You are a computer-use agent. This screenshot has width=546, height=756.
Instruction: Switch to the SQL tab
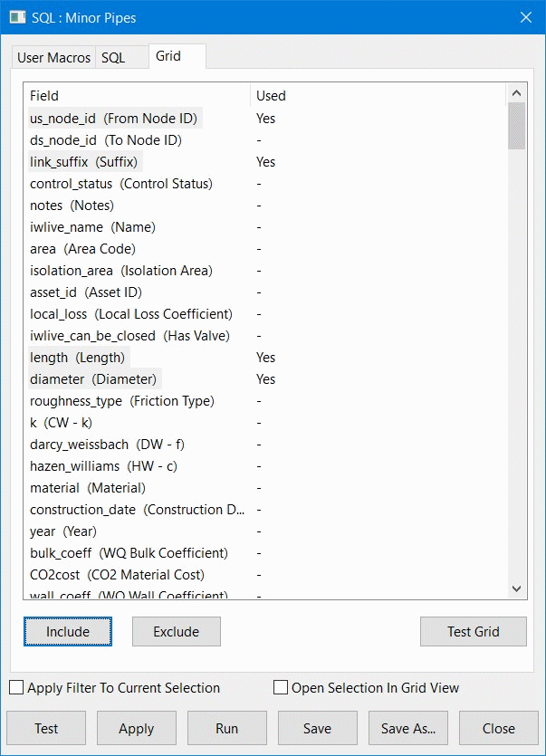(x=121, y=56)
